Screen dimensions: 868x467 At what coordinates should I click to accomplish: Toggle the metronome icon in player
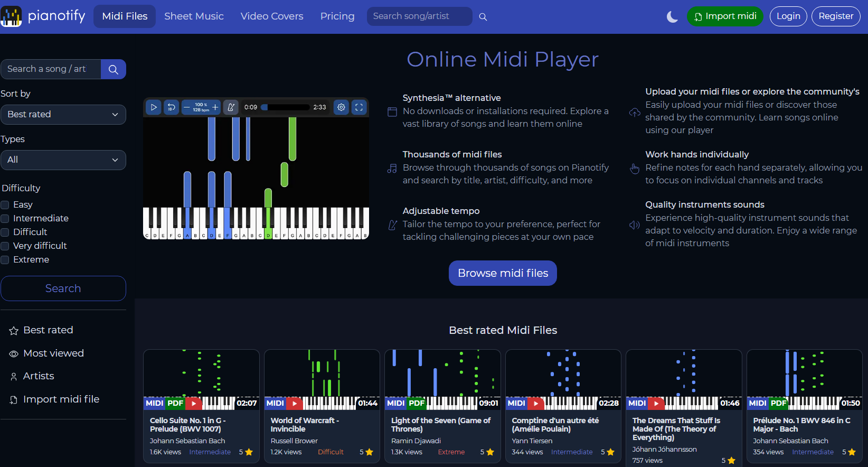(x=231, y=107)
